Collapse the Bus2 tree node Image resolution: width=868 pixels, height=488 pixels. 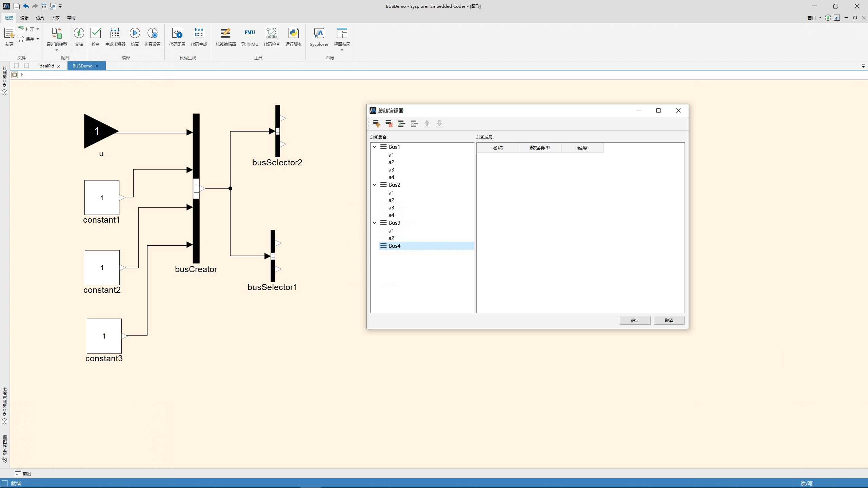375,185
